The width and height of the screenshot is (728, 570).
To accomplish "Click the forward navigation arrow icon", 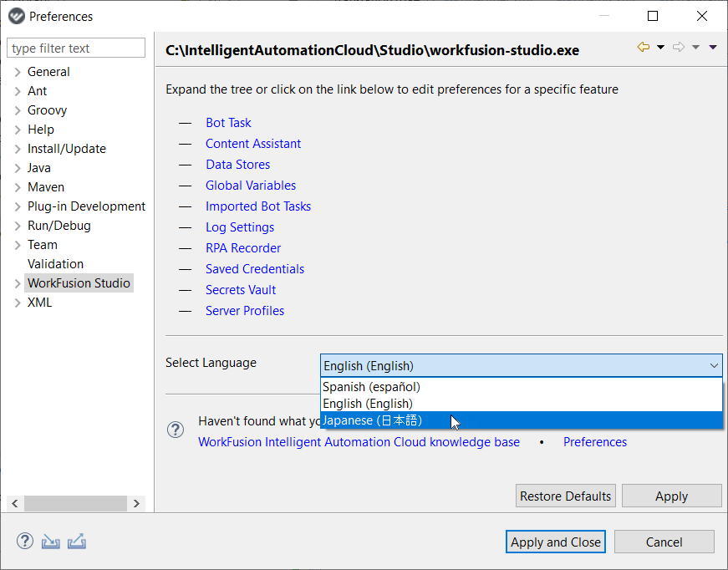I will (679, 47).
